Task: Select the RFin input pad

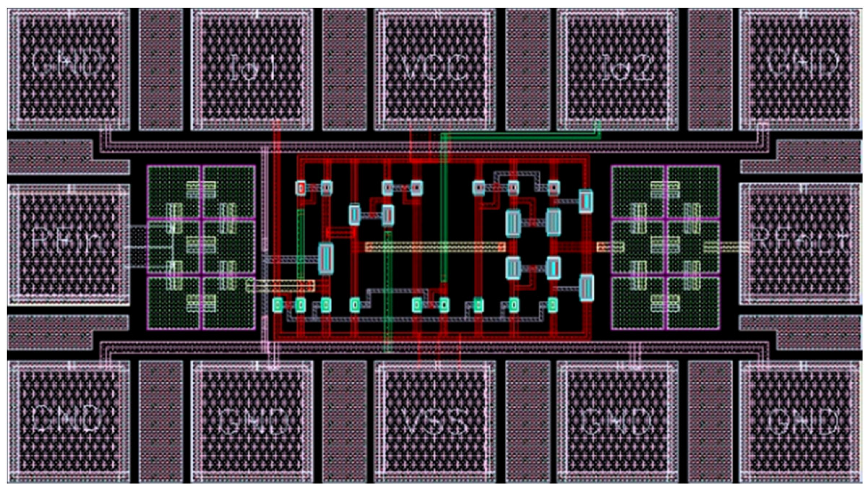Action: pos(69,244)
